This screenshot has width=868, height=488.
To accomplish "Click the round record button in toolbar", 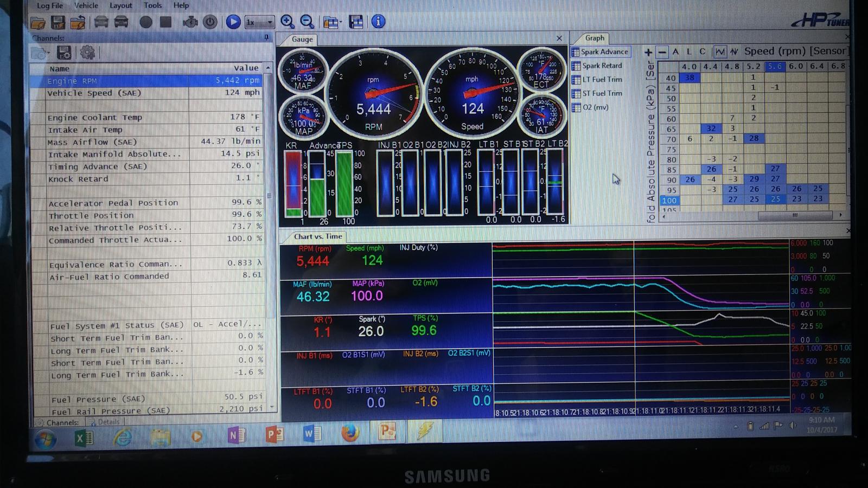I will 146,22.
